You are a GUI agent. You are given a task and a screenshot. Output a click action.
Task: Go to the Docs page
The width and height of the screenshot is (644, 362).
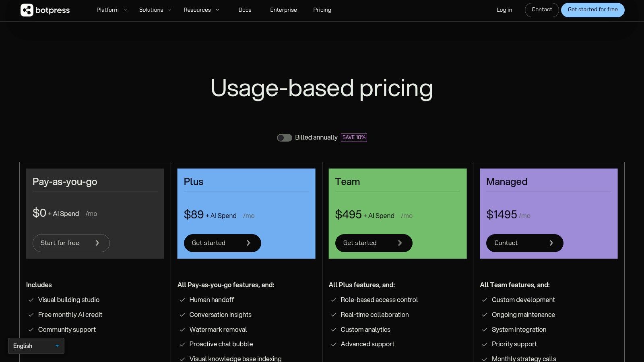[x=245, y=10]
